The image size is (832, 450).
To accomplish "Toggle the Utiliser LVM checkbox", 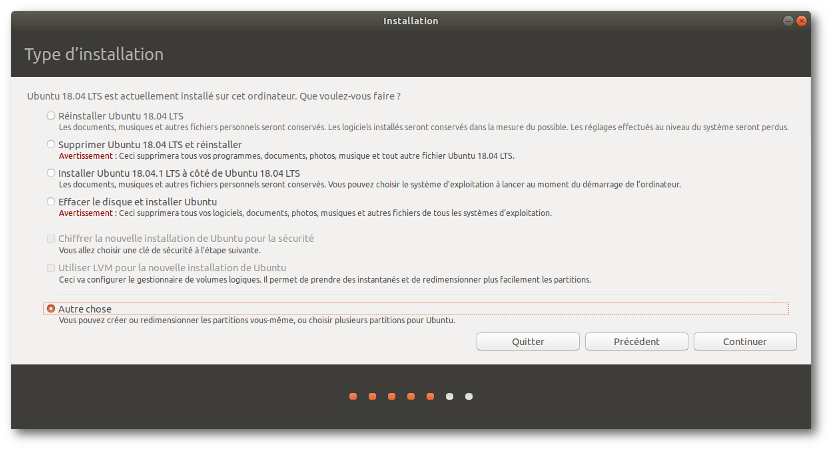I will 51,268.
